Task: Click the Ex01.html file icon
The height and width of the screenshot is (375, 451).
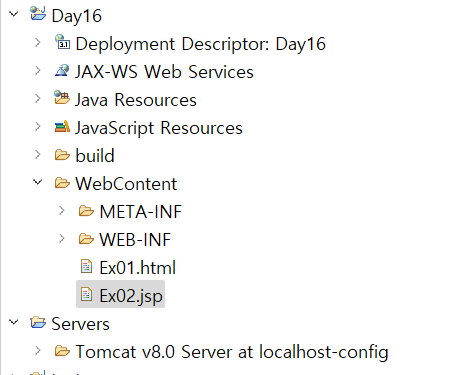Action: [x=86, y=266]
